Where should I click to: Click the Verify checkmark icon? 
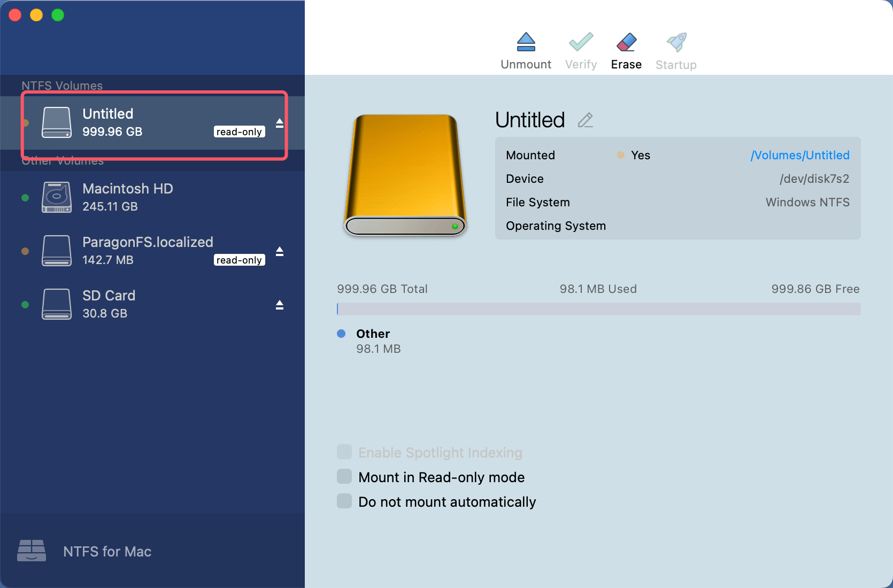tap(581, 42)
